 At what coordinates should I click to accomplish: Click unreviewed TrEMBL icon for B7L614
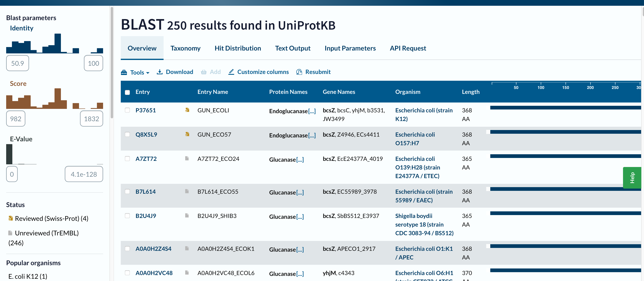(x=187, y=191)
